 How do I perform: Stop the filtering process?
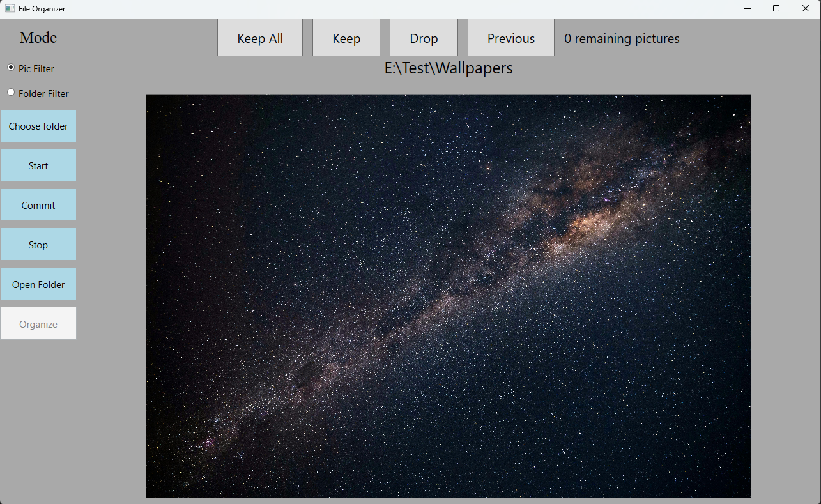coord(38,245)
